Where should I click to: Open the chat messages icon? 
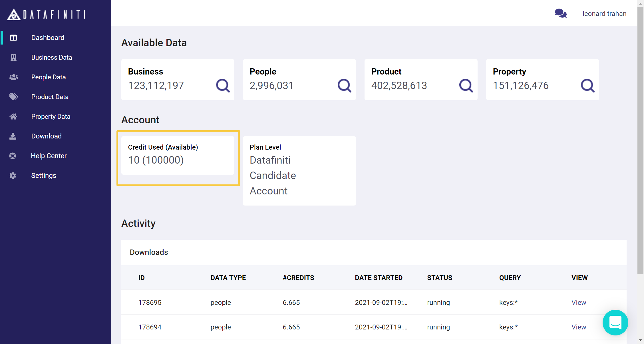pos(560,13)
